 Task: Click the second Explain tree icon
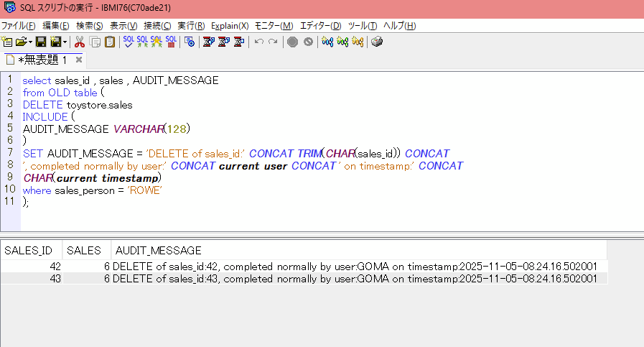click(342, 42)
